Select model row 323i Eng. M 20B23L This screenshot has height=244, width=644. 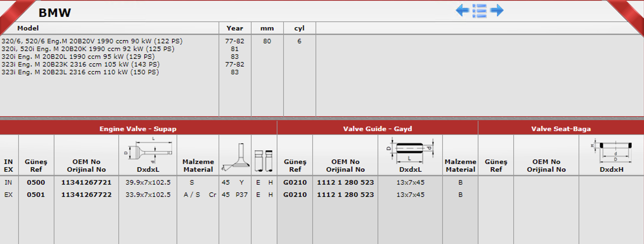click(80, 72)
